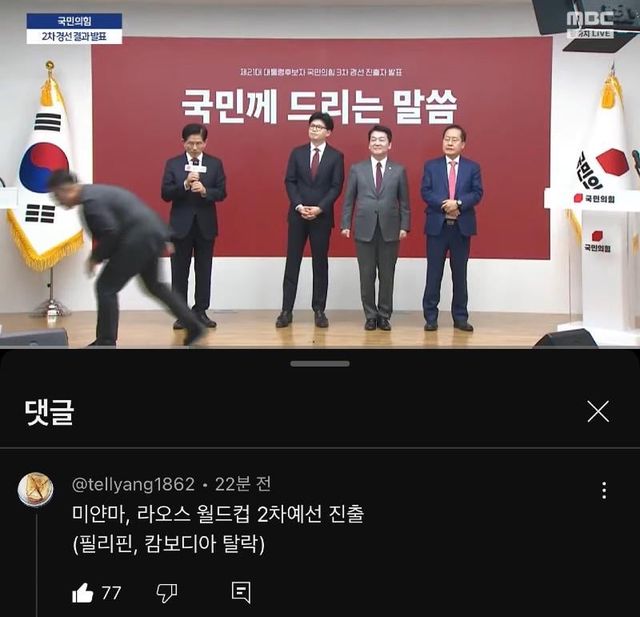Close the 댓글 comments panel
This screenshot has height=617, width=640.
598,411
